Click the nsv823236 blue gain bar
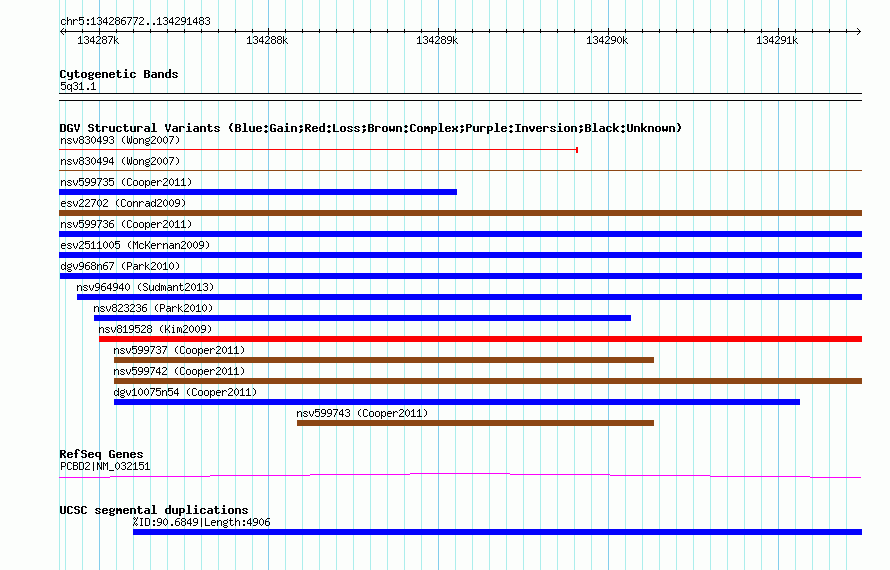 [x=362, y=318]
